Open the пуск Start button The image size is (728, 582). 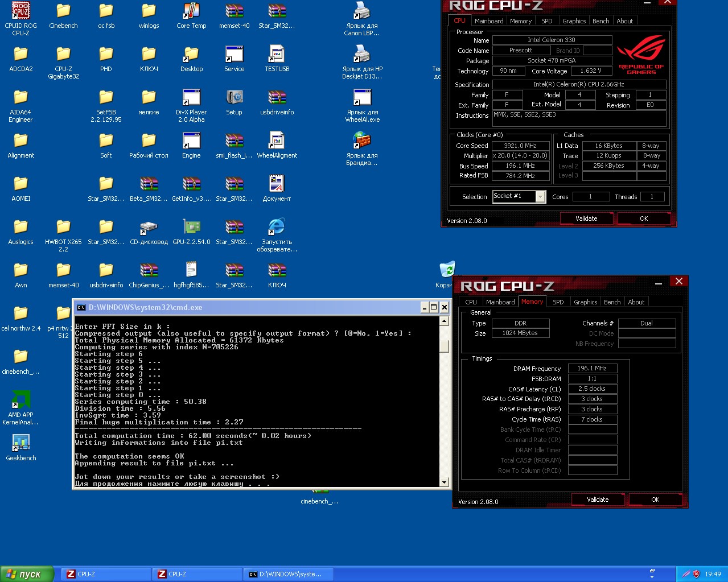(x=27, y=574)
